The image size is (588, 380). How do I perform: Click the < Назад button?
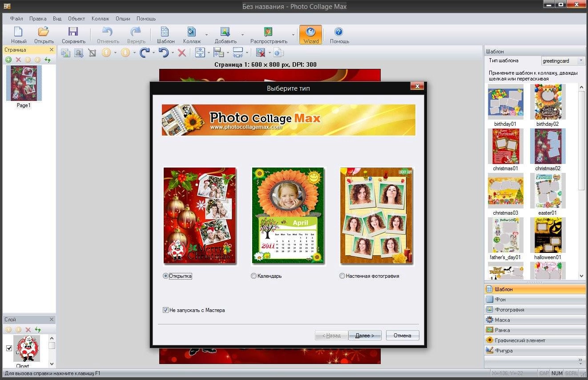pos(331,336)
